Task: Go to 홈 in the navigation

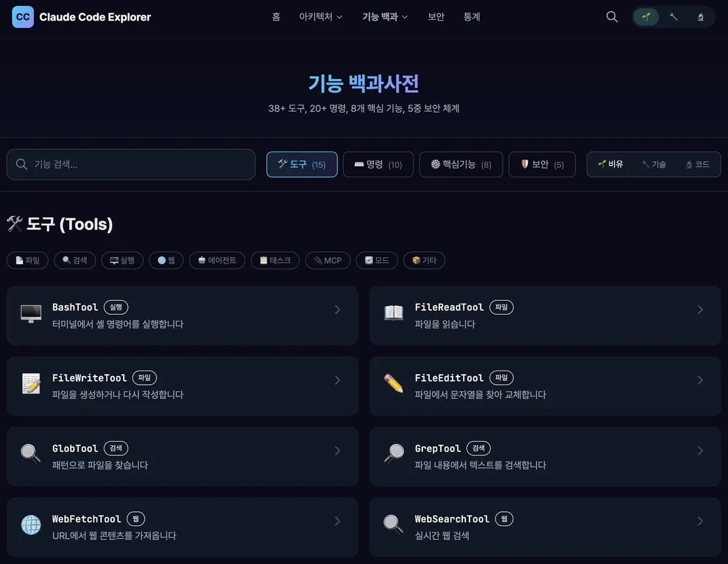Action: [276, 17]
